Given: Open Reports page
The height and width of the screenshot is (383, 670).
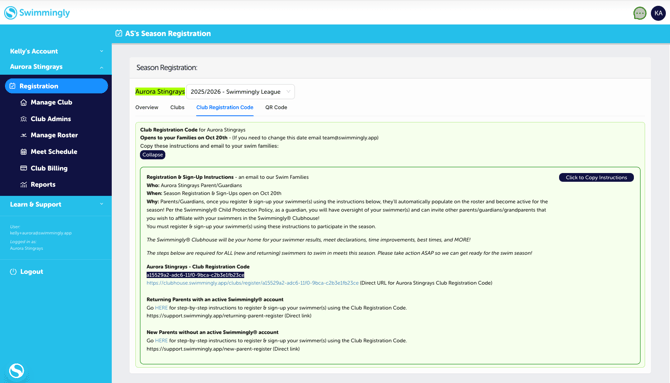Looking at the screenshot, I should (43, 185).
